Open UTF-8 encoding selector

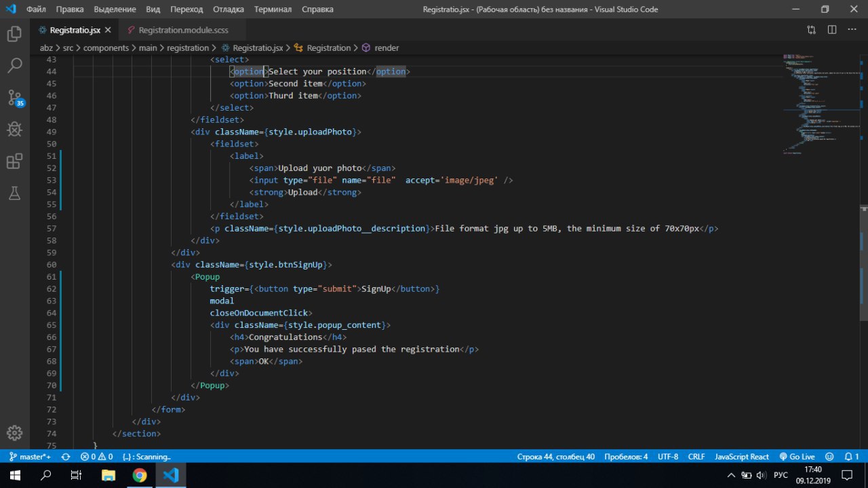tap(667, 457)
